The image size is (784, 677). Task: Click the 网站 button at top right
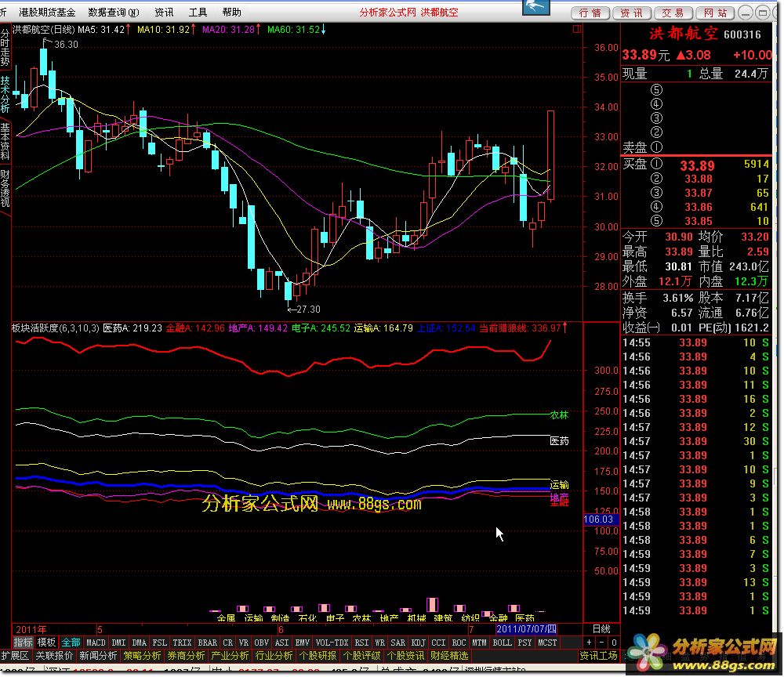coord(715,13)
